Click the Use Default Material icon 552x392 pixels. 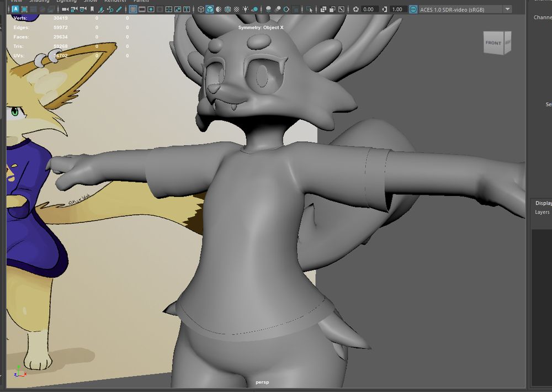tap(219, 9)
